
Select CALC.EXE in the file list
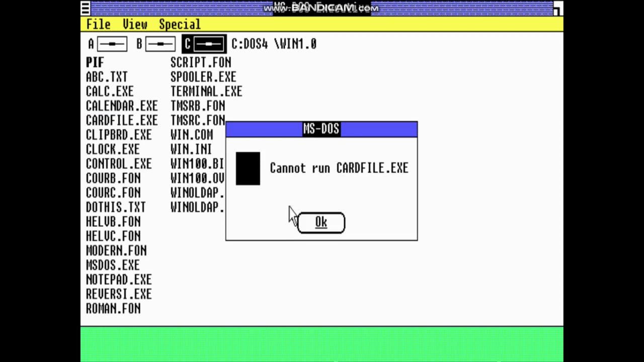(110, 92)
